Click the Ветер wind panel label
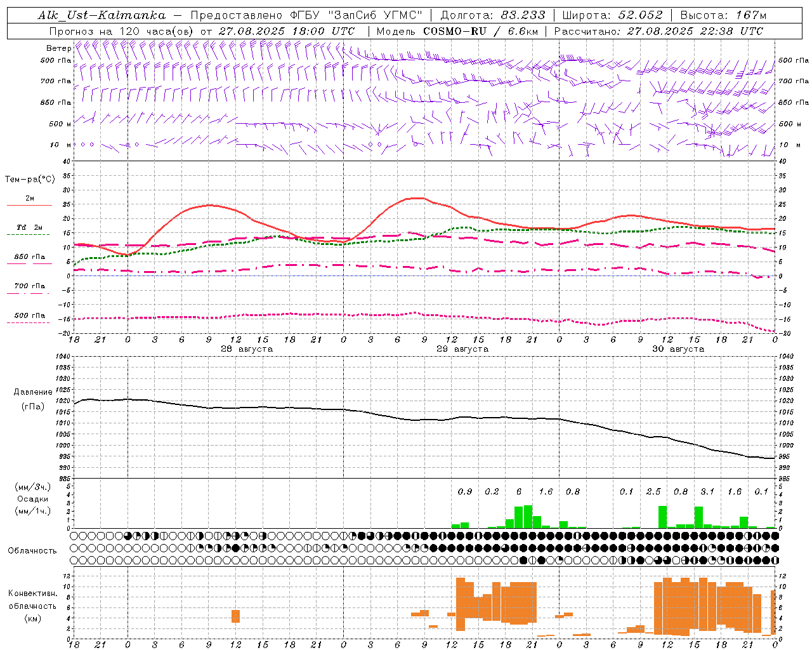The width and height of the screenshot is (812, 650). pos(58,48)
